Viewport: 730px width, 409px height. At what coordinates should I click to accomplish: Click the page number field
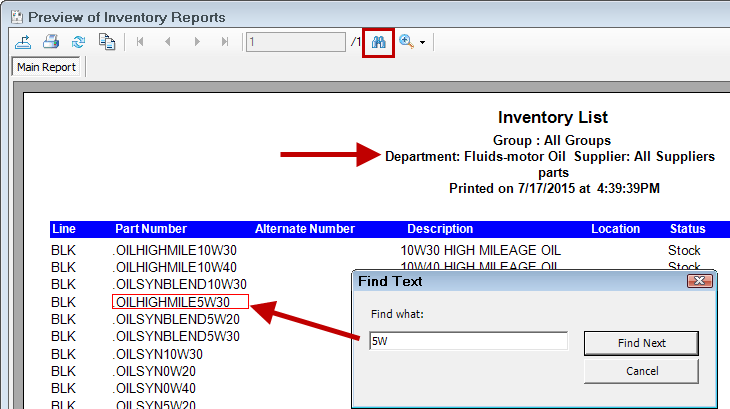(295, 42)
